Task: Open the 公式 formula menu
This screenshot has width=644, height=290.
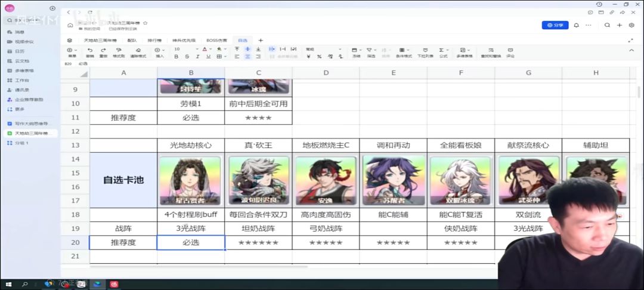Action: click(x=443, y=53)
